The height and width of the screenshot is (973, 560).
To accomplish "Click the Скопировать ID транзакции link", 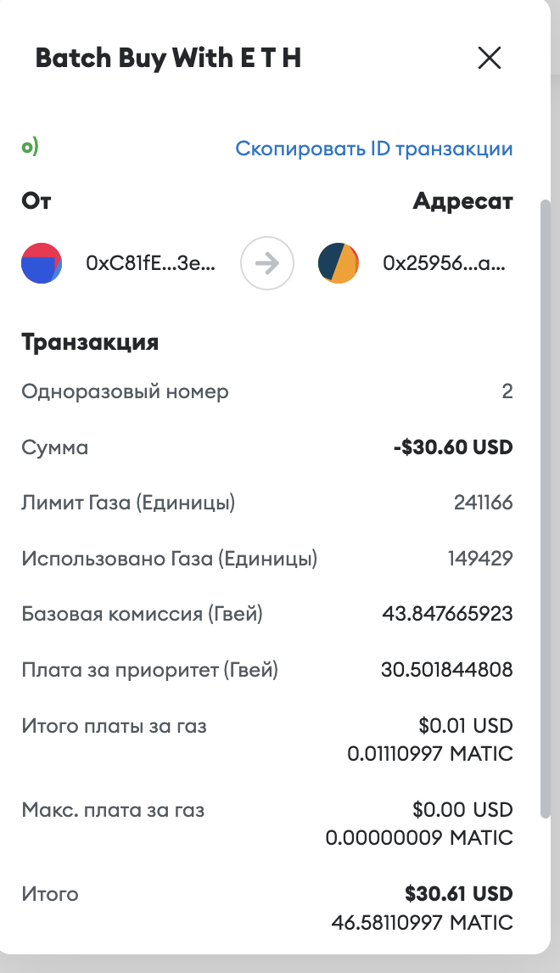I will point(373,149).
